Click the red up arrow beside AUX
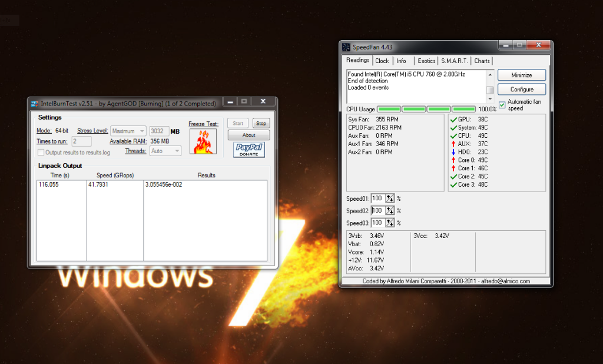 click(453, 144)
